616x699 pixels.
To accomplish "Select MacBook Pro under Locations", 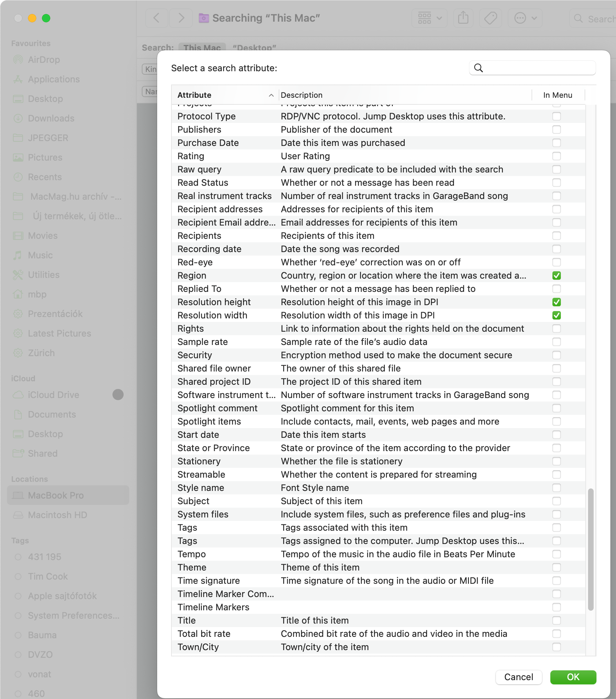I will point(68,495).
